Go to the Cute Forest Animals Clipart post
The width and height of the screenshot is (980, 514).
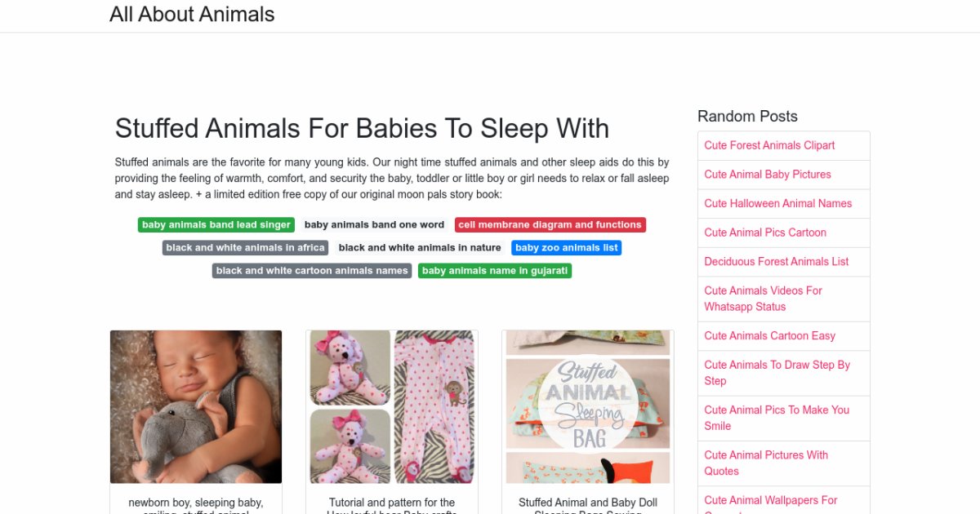pyautogui.click(x=769, y=145)
